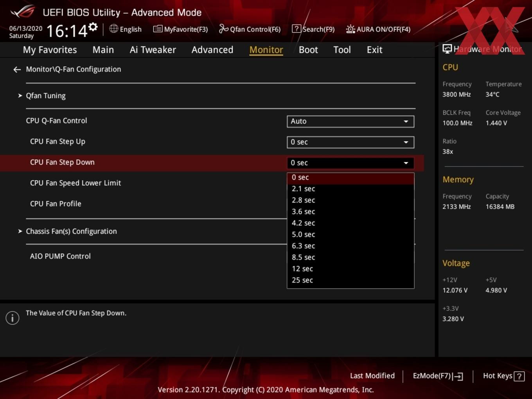The height and width of the screenshot is (399, 532).
Task: Open Ai Tweaker tab
Action: 153,50
